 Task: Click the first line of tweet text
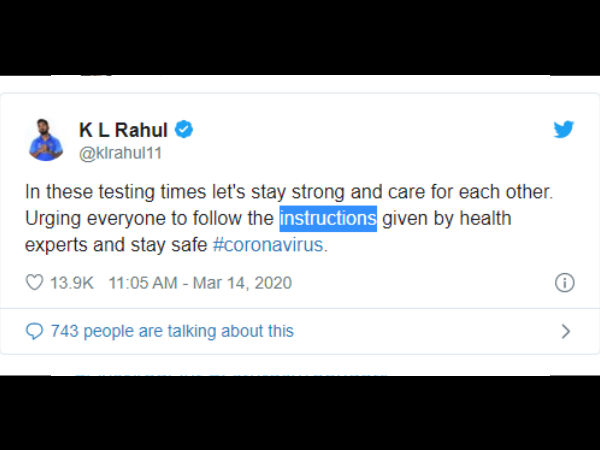point(289,192)
